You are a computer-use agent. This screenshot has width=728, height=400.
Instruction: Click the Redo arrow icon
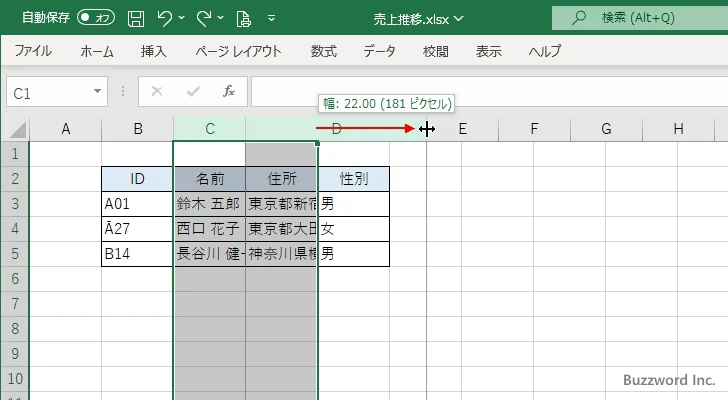coord(203,18)
